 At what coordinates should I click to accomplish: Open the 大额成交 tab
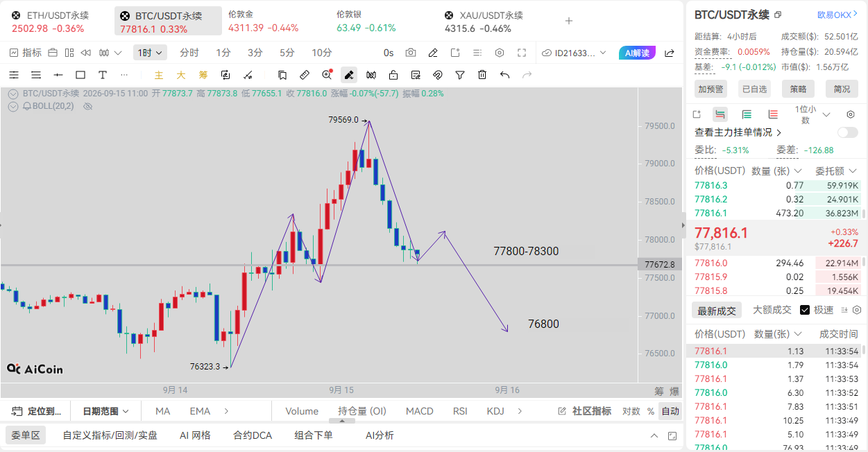(x=772, y=310)
